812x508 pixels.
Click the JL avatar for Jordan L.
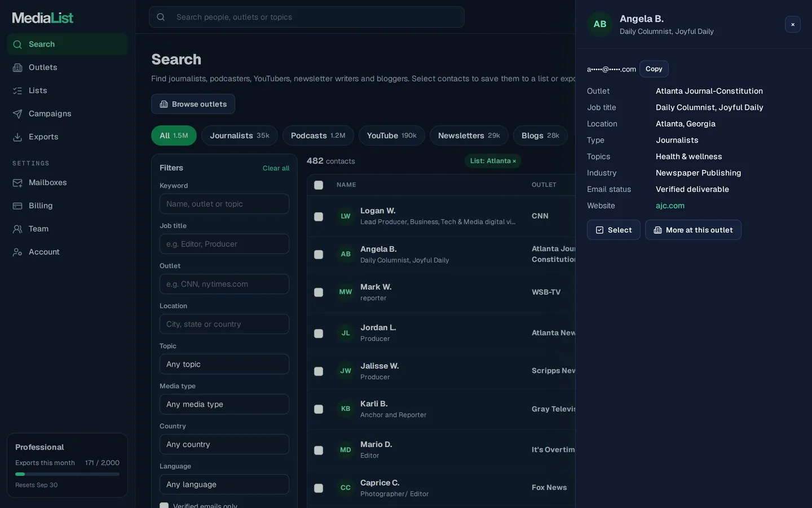coord(346,333)
